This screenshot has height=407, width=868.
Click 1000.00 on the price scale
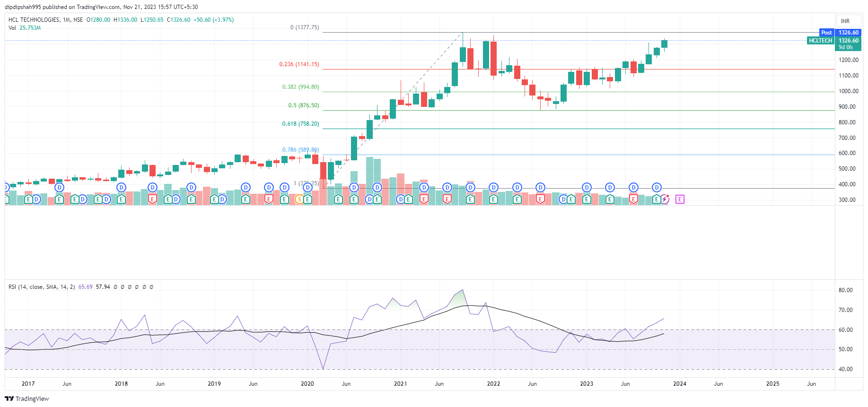tap(848, 91)
